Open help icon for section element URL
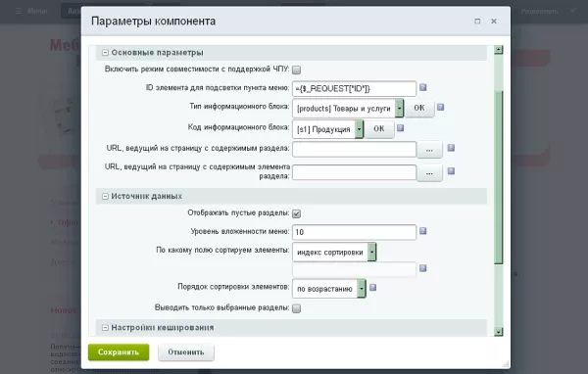 451,171
